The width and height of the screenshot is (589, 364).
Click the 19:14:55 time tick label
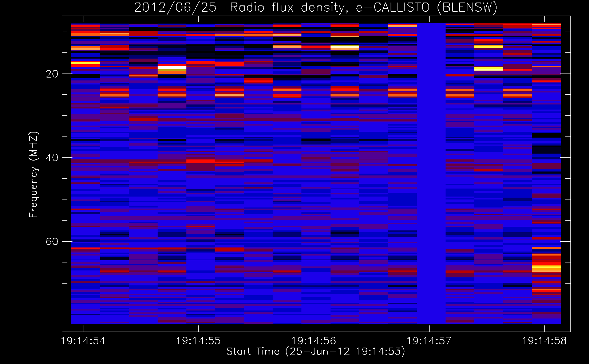198,341
